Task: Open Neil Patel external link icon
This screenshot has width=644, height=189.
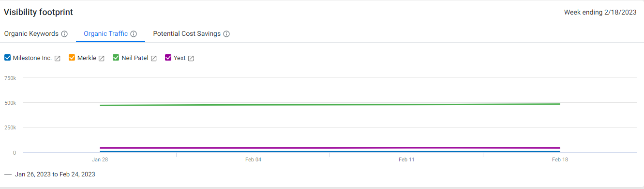Action: [x=154, y=58]
